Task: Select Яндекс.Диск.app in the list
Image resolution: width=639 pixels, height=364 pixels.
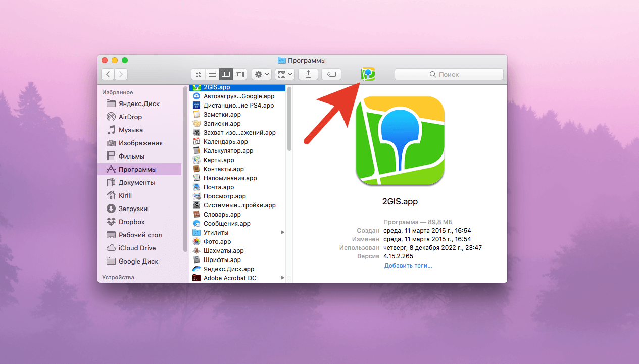Action: (237, 269)
